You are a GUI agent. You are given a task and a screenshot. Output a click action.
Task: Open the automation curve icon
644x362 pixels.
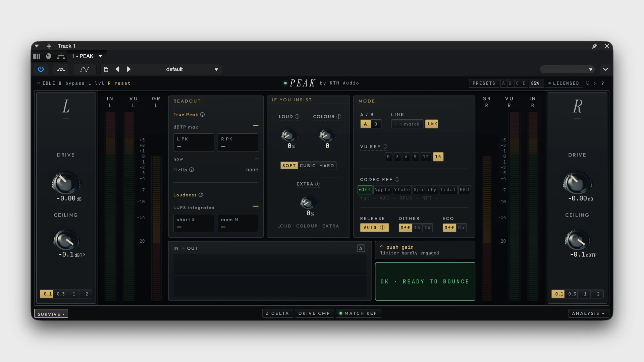85,69
